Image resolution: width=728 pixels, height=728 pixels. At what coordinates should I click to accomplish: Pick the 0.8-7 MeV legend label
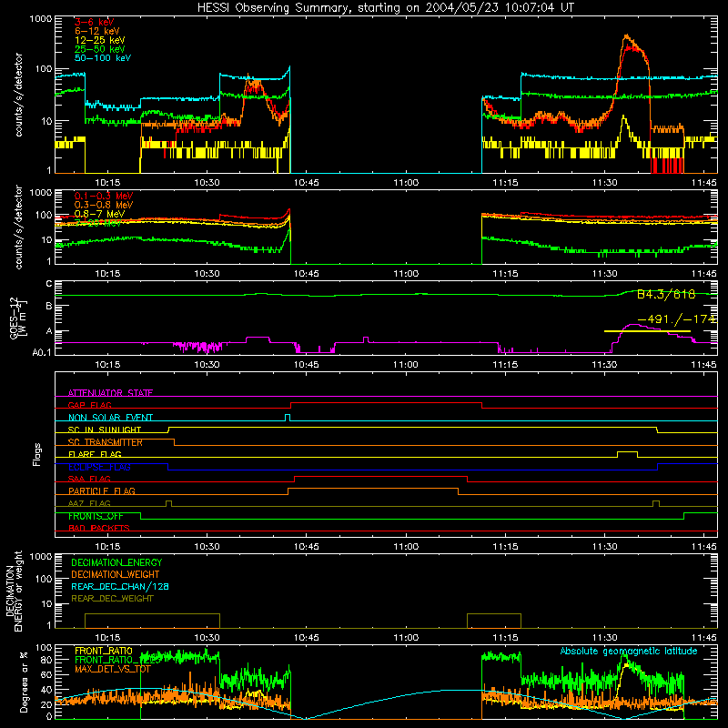[100, 214]
